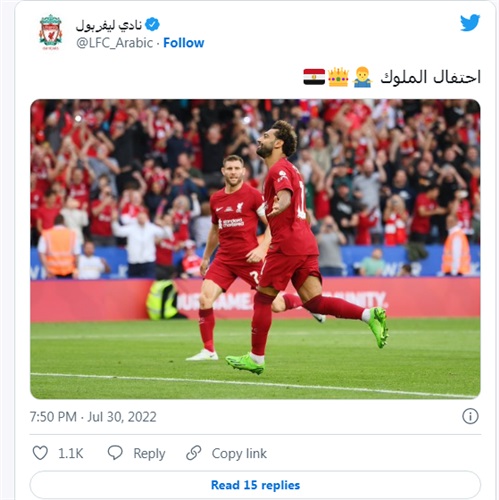Click the blue verified badge
The width and height of the screenshot is (499, 500).
pyautogui.click(x=153, y=24)
